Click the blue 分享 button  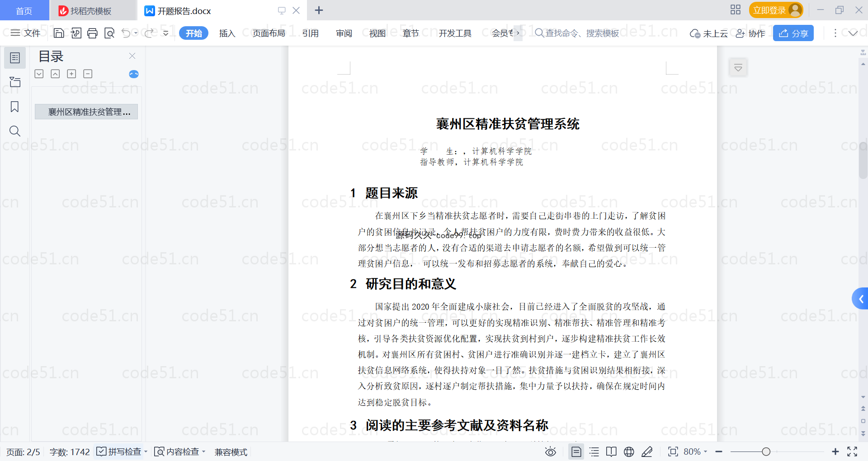(x=793, y=33)
